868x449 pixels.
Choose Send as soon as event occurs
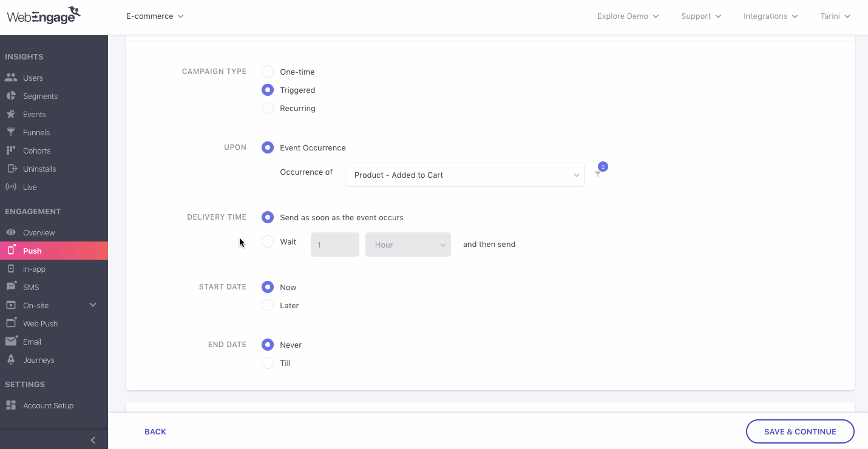tap(268, 217)
